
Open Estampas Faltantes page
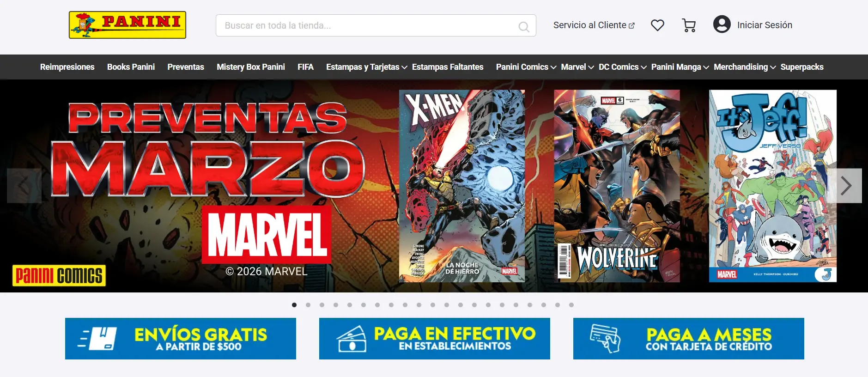pos(448,67)
